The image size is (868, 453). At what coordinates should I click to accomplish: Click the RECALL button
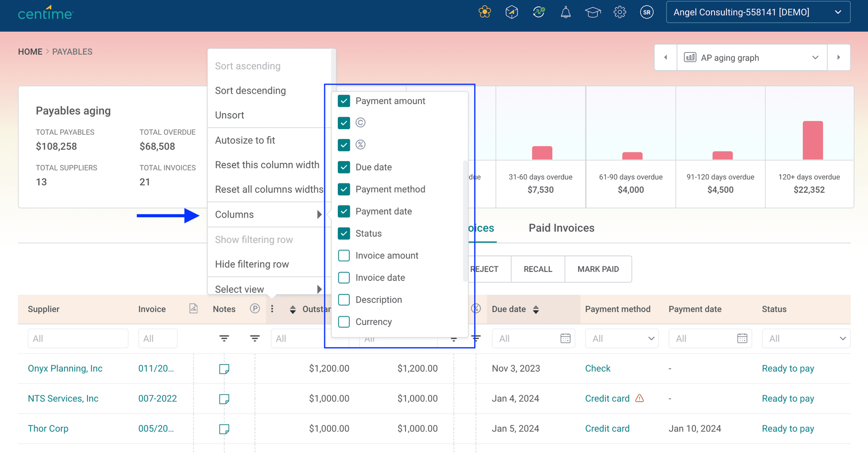[x=538, y=269]
